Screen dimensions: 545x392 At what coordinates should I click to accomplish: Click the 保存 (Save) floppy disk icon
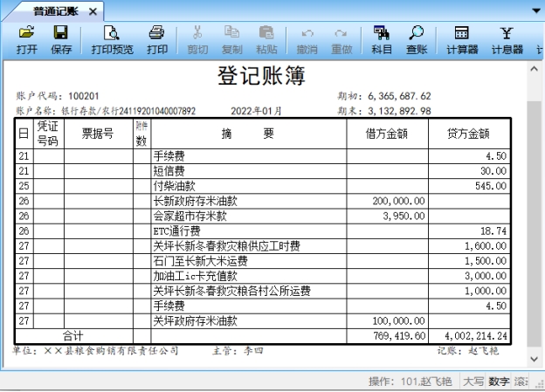[61, 39]
